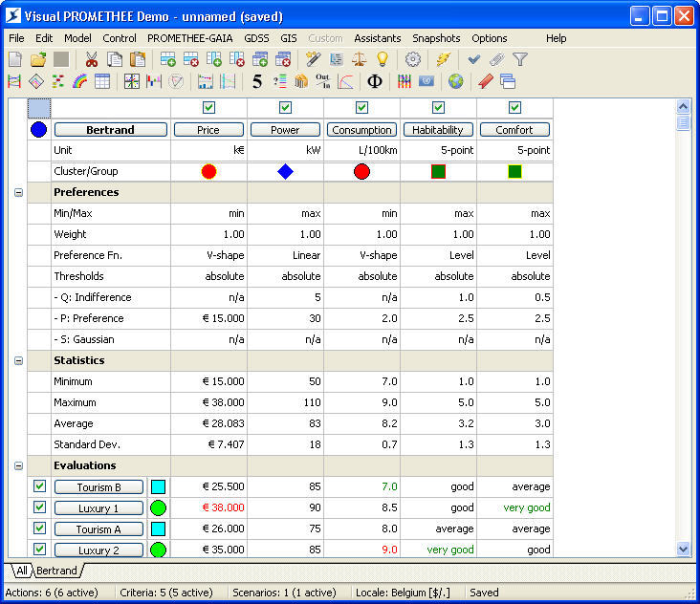This screenshot has width=700, height=604.
Task: Click the bold number 5 icon
Action: click(x=257, y=81)
